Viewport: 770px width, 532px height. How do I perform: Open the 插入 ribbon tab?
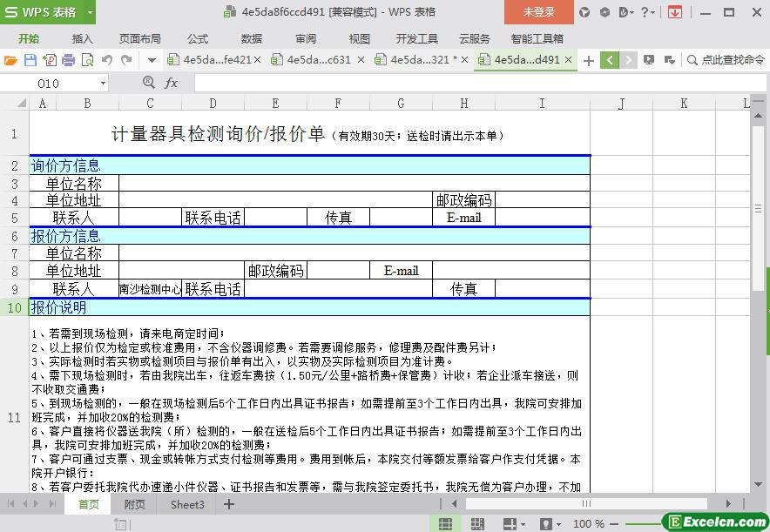82,38
